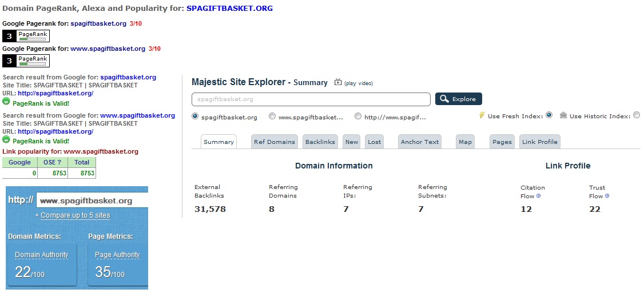Click the Google value 0
The height and width of the screenshot is (297, 644).
[34, 174]
